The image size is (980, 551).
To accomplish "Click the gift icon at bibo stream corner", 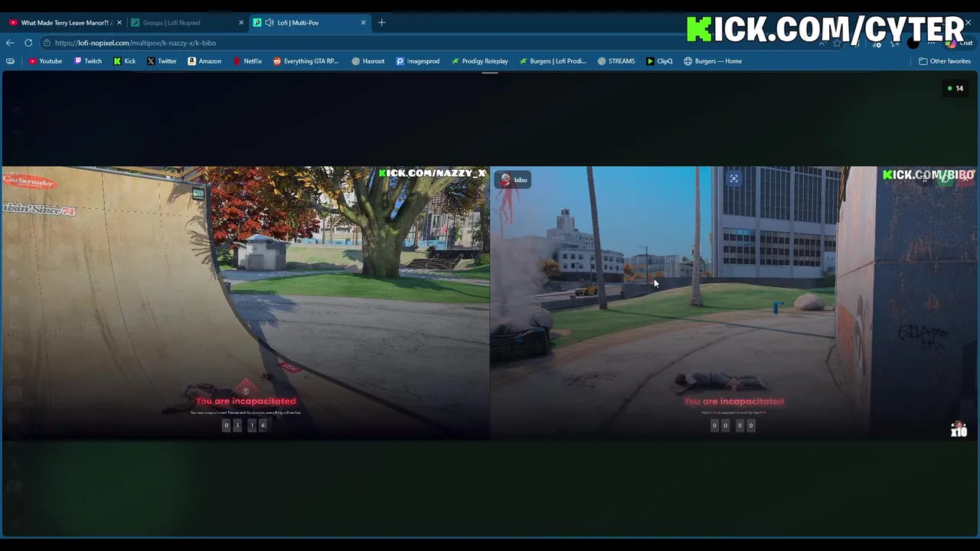I will click(x=959, y=429).
